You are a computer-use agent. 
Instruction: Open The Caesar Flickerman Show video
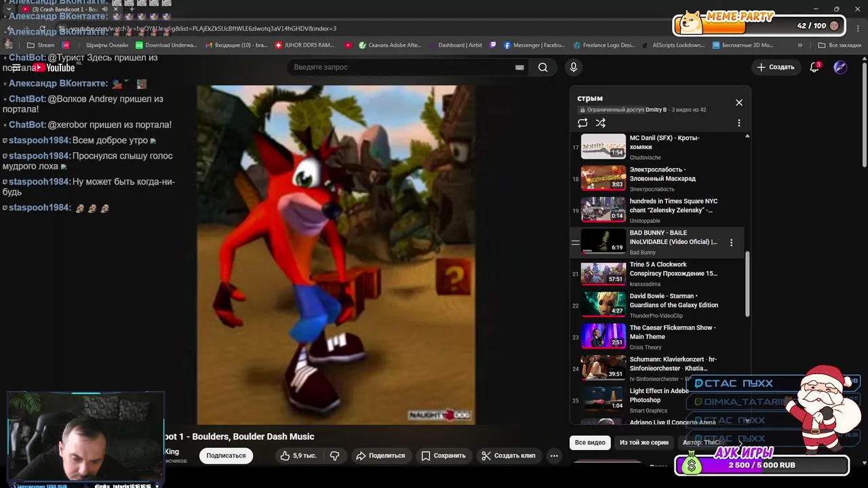657,337
